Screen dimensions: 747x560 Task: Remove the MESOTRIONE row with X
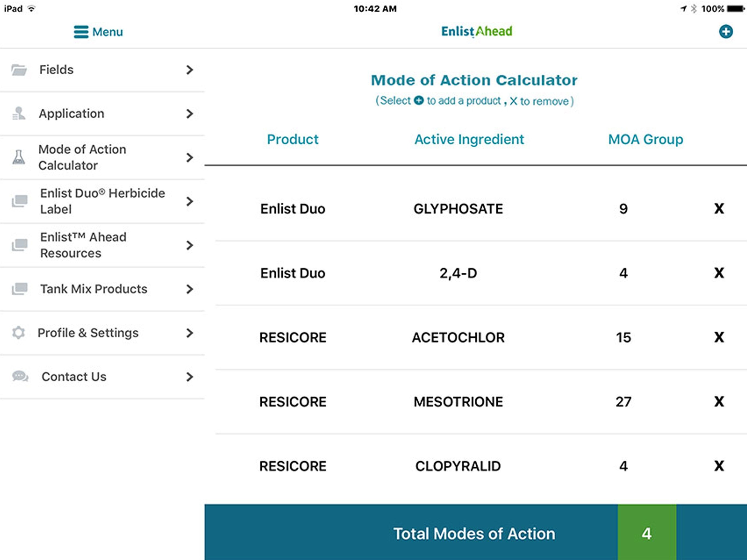coord(719,402)
